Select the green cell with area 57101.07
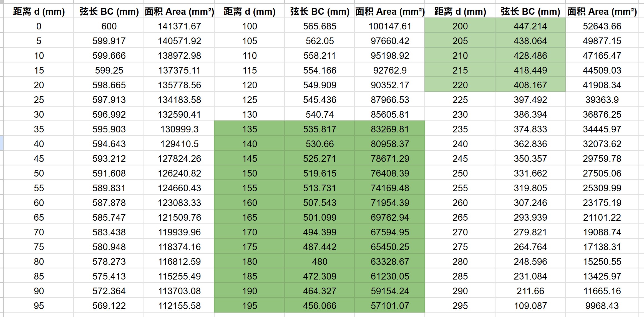The width and height of the screenshot is (644, 317). (390, 306)
